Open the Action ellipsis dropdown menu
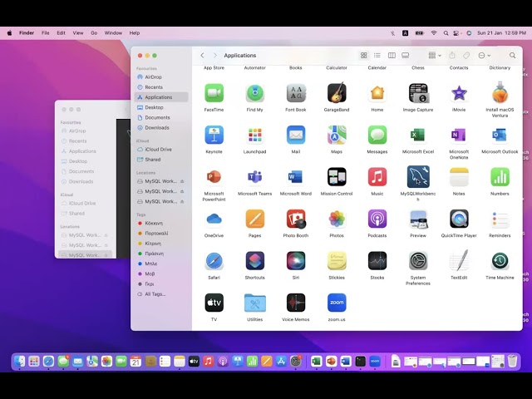The height and width of the screenshot is (399, 532). [484, 56]
